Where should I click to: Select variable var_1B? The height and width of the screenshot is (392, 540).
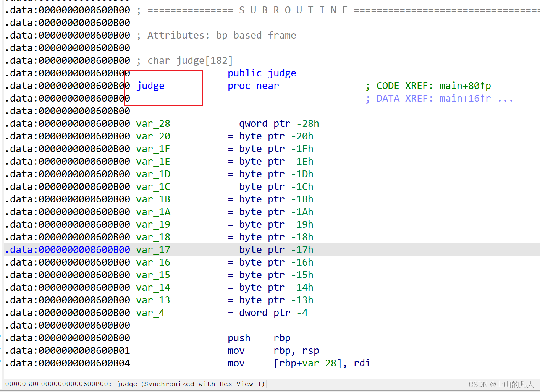153,199
